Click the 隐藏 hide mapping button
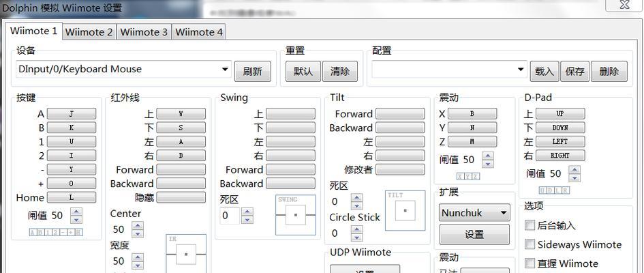Screen dimensions: 644x273 click(181, 197)
